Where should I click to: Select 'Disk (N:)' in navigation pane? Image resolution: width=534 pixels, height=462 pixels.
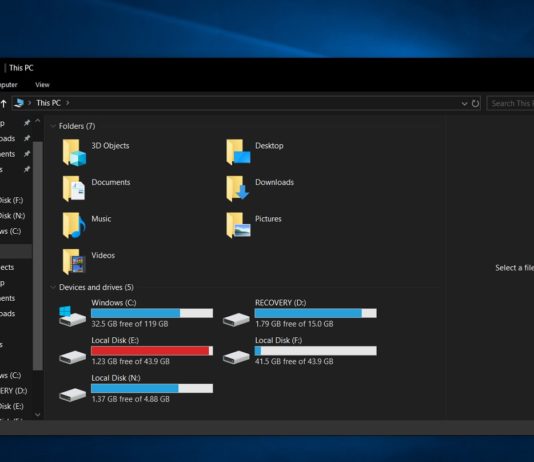(x=12, y=216)
